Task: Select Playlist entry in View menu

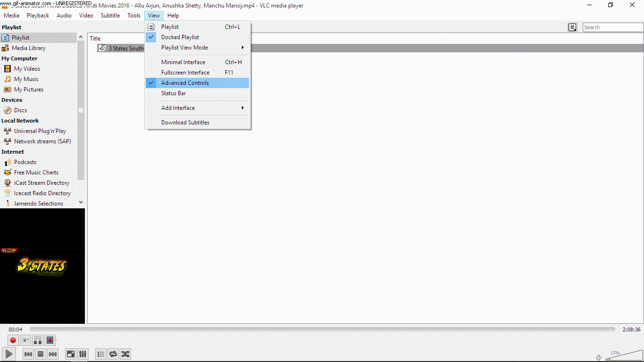Action: pyautogui.click(x=198, y=27)
